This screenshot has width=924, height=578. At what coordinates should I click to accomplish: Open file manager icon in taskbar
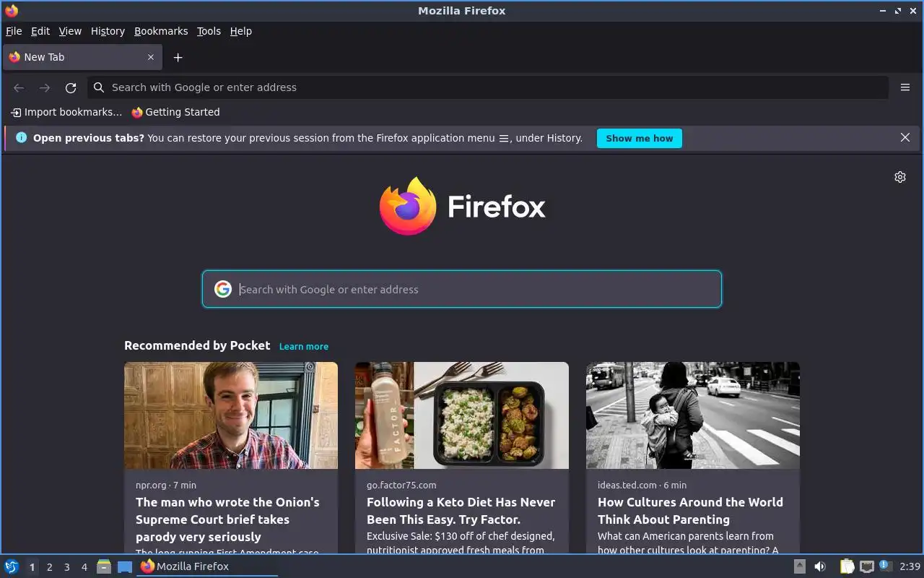tap(104, 566)
